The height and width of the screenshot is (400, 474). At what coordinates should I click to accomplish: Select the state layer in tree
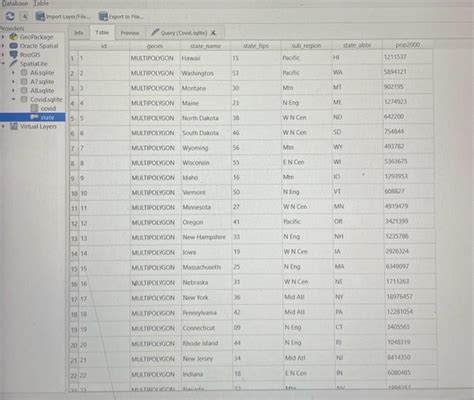pyautogui.click(x=47, y=117)
